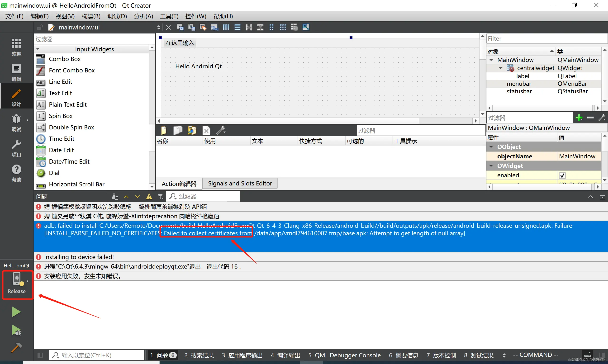Toggle the left sidebar visibility button
The image size is (608, 364).
click(x=40, y=355)
